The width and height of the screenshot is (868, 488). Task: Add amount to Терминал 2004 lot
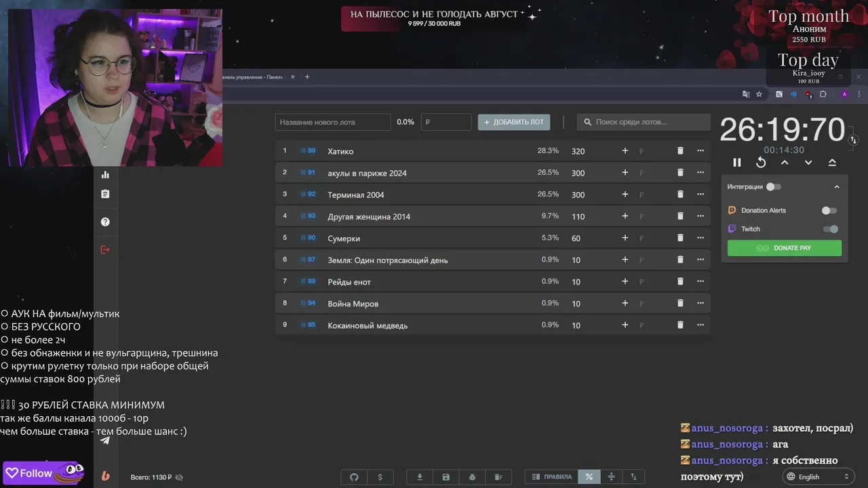(x=625, y=195)
